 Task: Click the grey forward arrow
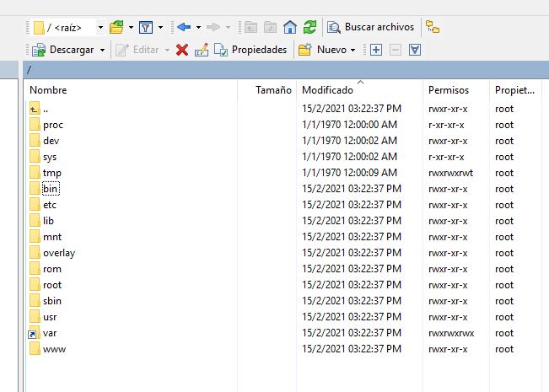click(213, 27)
